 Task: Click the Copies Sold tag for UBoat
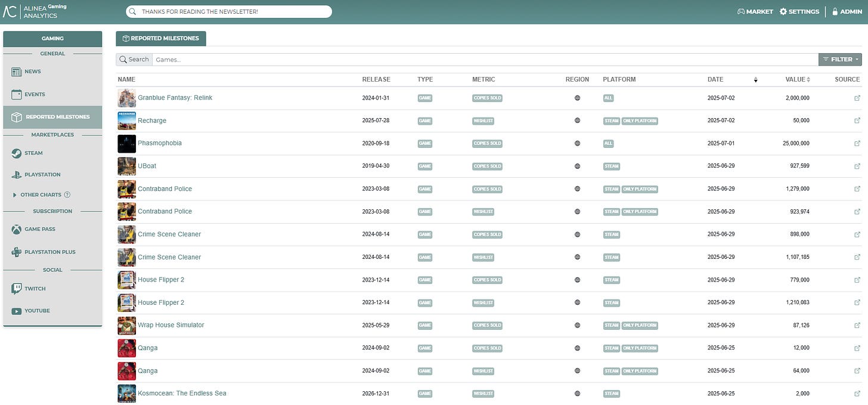tap(487, 166)
